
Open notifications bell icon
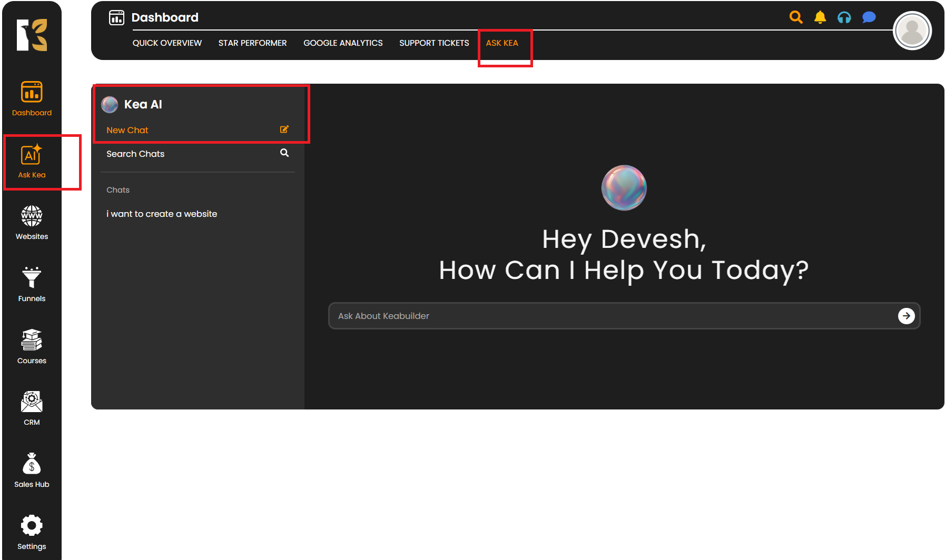(820, 17)
